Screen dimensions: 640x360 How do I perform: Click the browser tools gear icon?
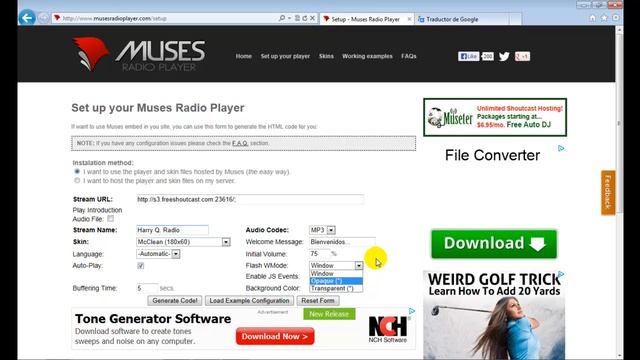click(616, 18)
